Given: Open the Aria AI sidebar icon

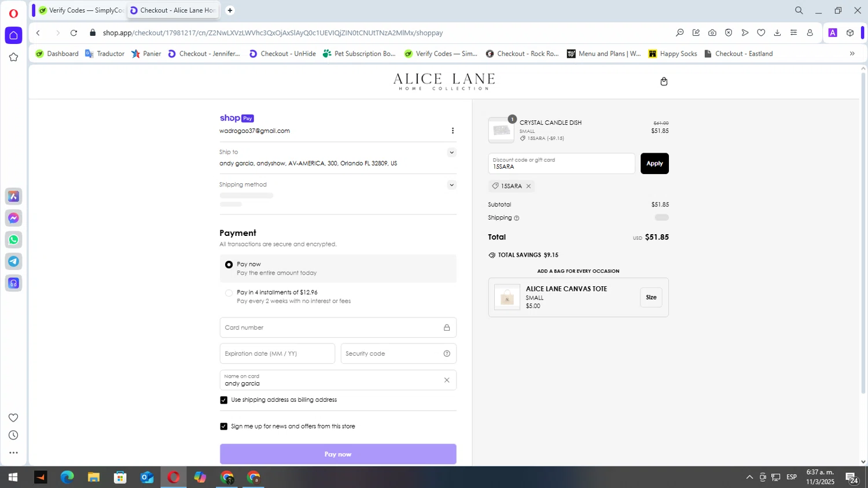Looking at the screenshot, I should point(13,197).
